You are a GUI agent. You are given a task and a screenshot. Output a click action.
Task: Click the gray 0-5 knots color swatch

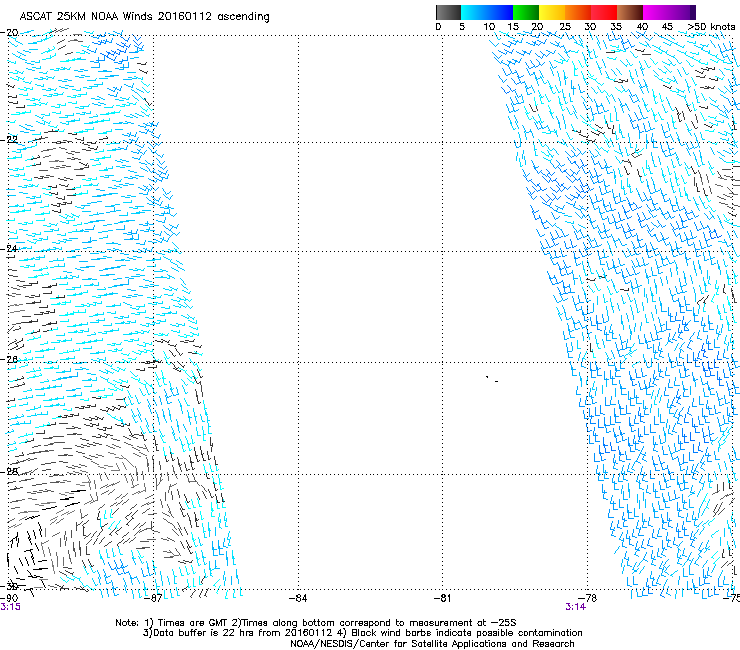tap(448, 12)
